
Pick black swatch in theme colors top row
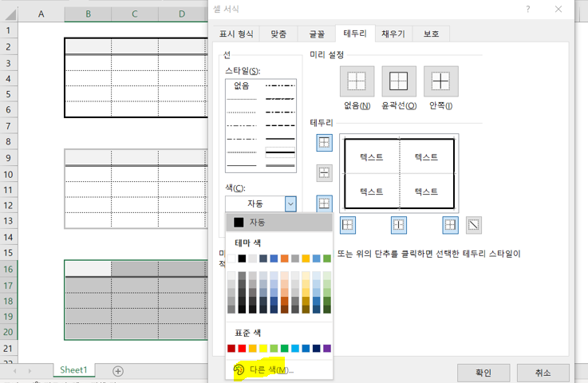coord(242,259)
